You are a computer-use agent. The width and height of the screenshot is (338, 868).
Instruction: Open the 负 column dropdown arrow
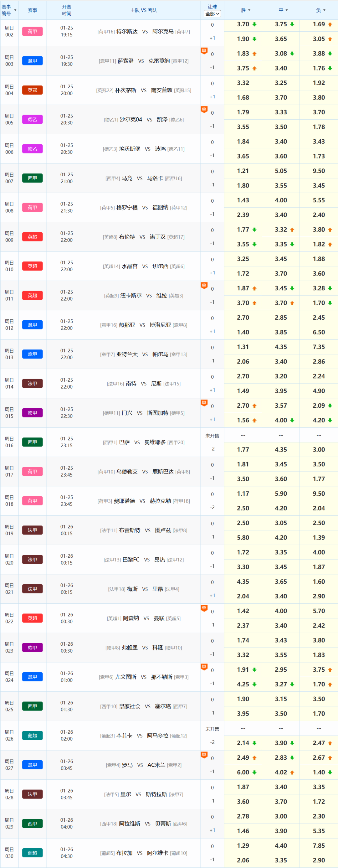(324, 10)
